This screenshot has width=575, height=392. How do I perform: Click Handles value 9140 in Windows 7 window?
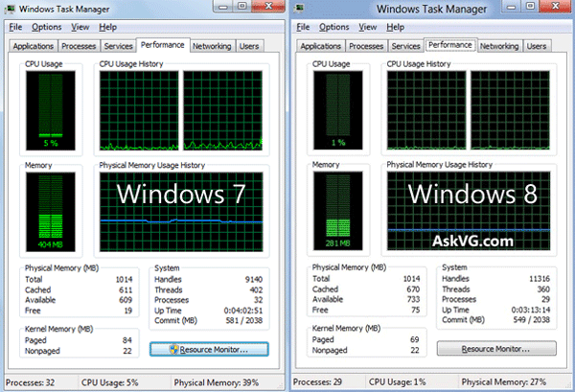254,280
